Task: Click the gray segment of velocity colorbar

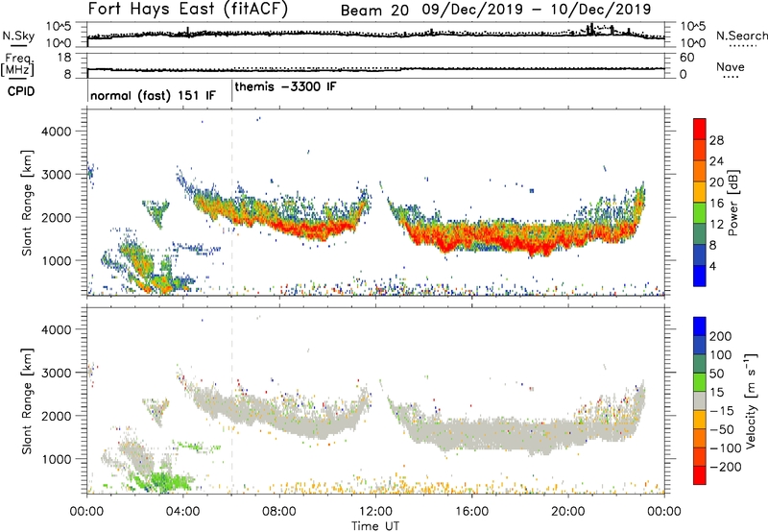Action: [x=700, y=401]
